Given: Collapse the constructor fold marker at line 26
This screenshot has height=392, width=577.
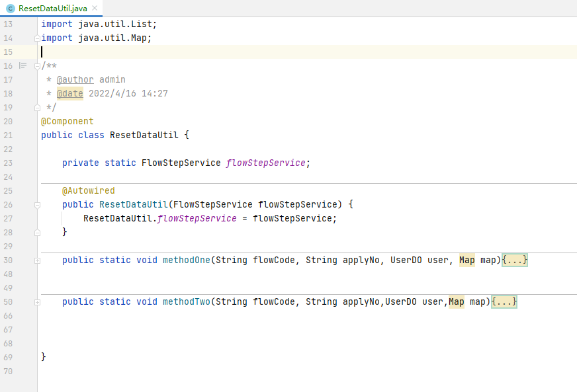Looking at the screenshot, I should 37,205.
